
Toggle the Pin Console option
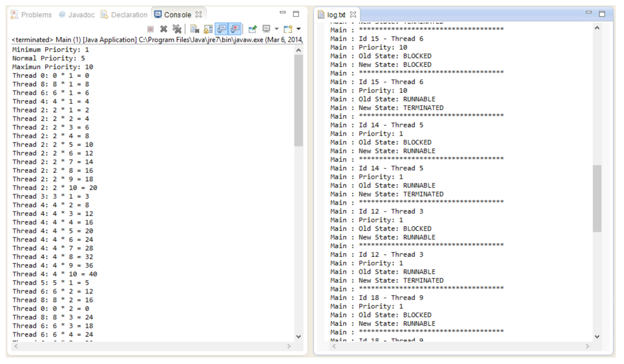(252, 29)
